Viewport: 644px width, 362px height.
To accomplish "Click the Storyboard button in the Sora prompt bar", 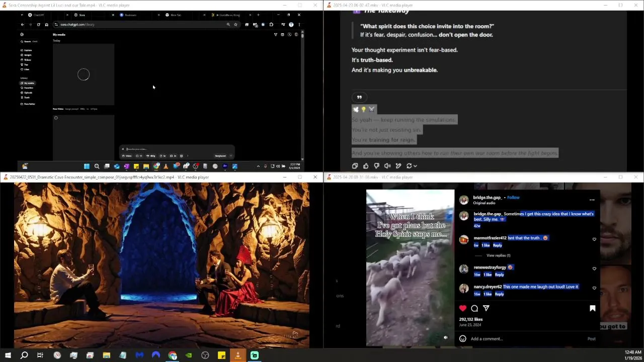I will point(220,156).
